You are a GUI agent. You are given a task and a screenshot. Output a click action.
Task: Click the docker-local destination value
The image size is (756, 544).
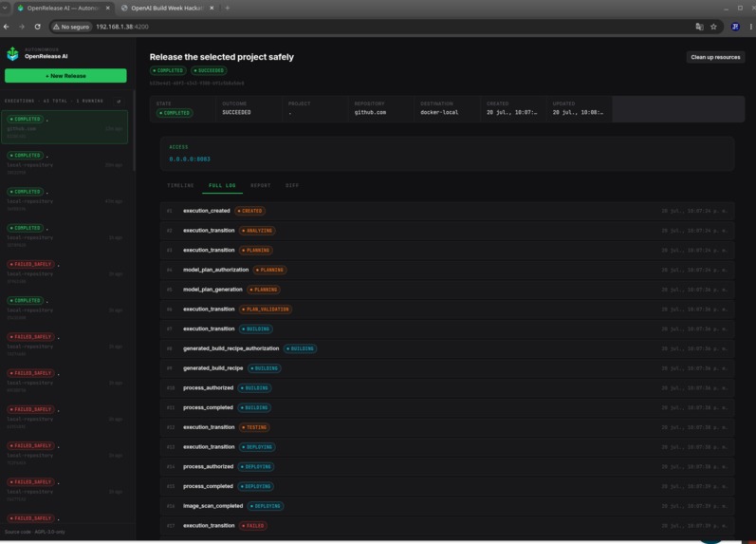pos(439,112)
